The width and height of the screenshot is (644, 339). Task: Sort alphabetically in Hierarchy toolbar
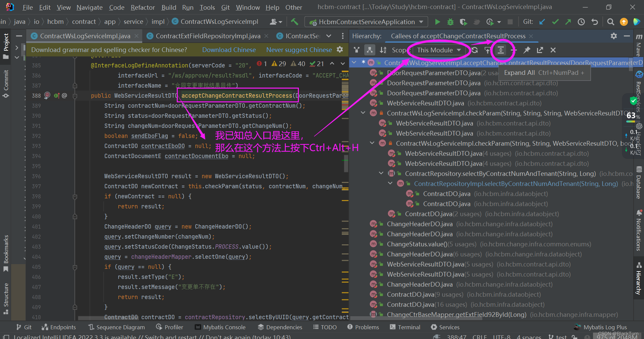pyautogui.click(x=383, y=50)
